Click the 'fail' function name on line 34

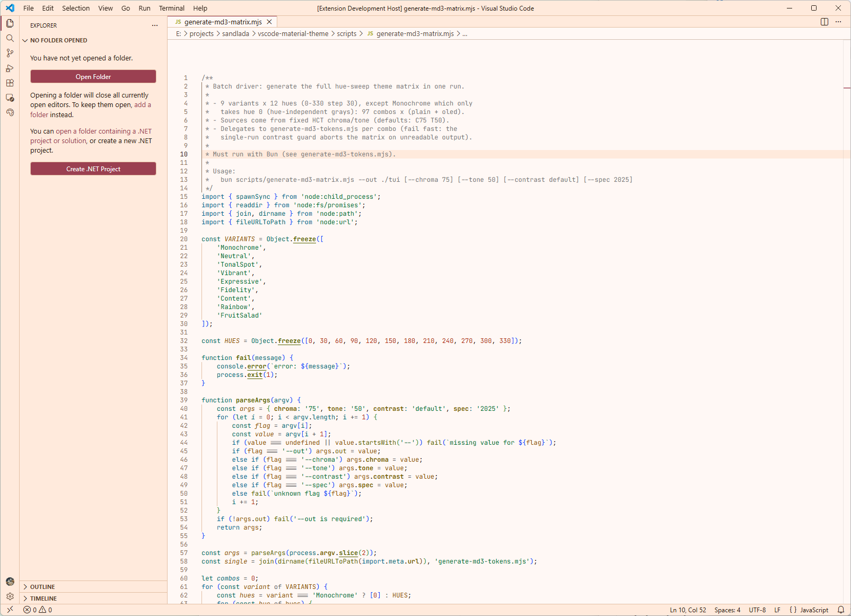point(243,358)
